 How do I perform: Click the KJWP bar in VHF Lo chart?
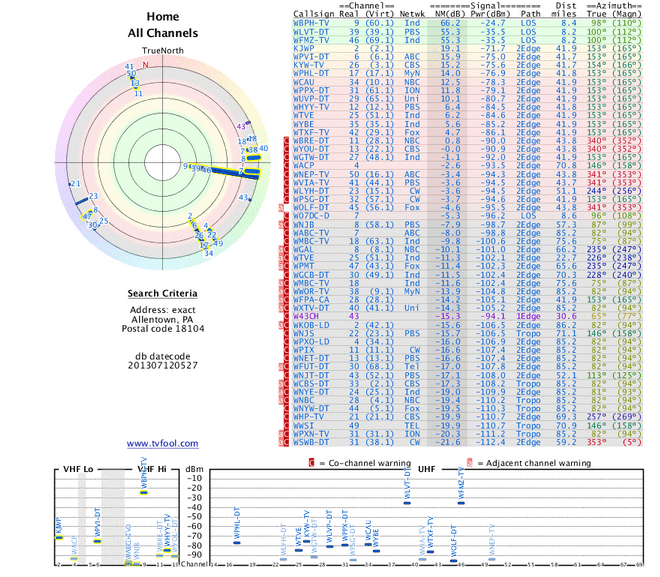pos(59,537)
